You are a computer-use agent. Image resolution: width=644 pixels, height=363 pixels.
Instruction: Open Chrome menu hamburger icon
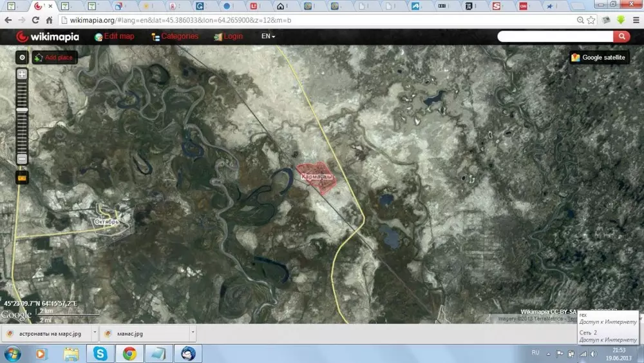[x=635, y=21]
